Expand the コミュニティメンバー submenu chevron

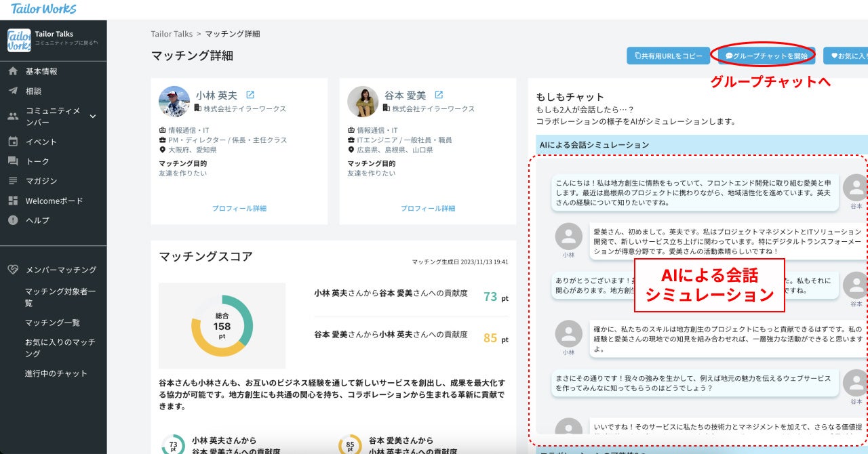(93, 117)
